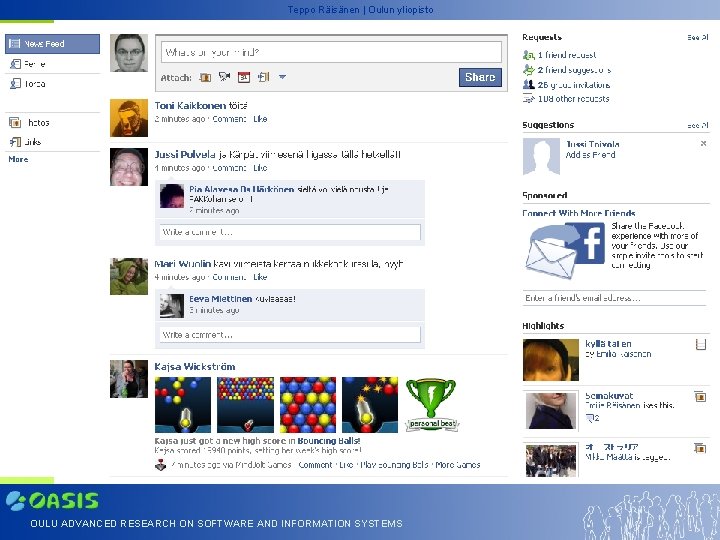
Task: Click the Facebook envelope invite image
Action: point(565,250)
